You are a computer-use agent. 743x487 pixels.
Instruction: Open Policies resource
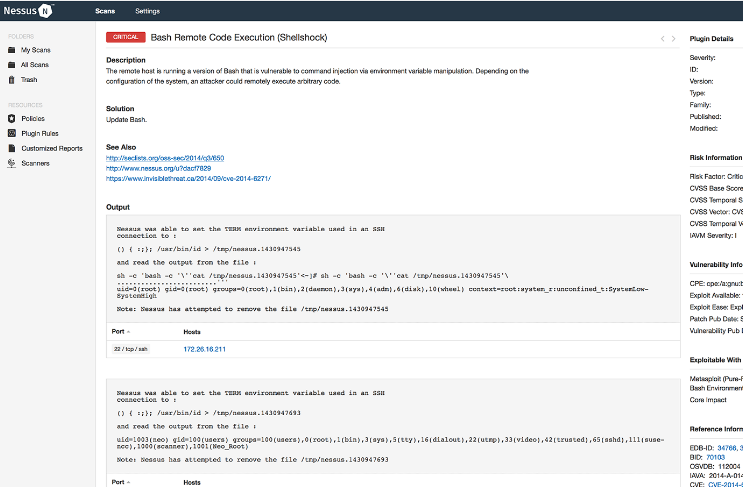point(33,118)
